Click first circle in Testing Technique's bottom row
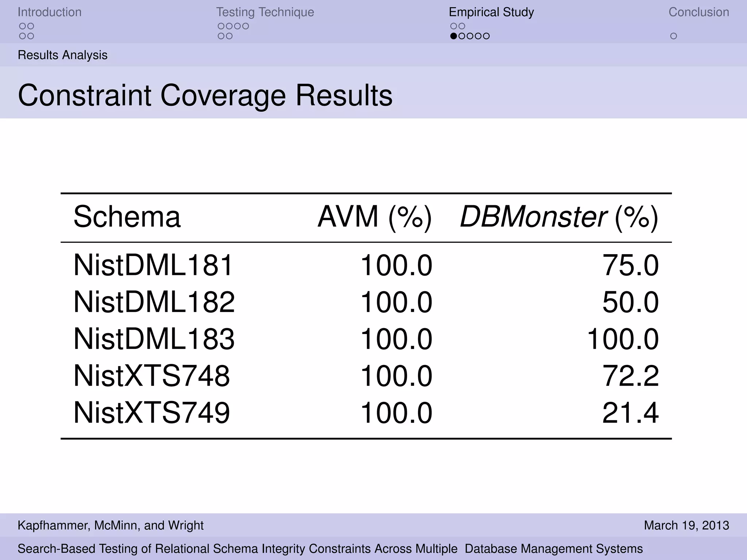The image size is (747, 560). (x=221, y=36)
